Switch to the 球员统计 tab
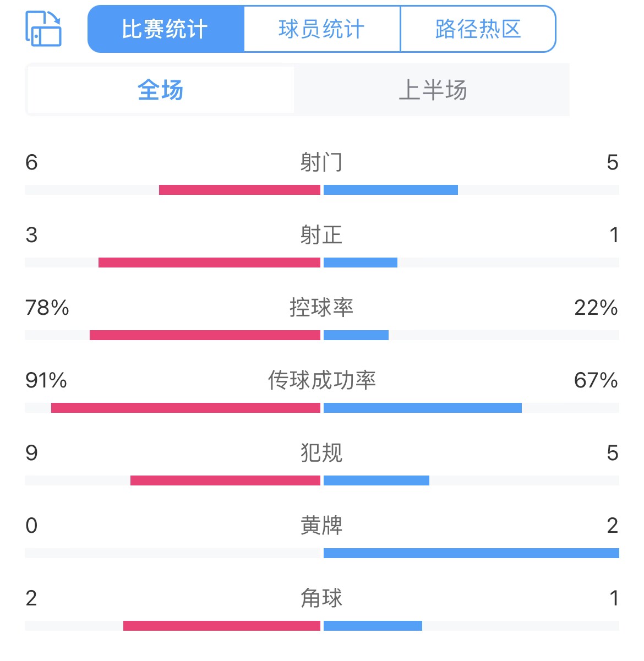This screenshot has height=661, width=644. click(322, 29)
